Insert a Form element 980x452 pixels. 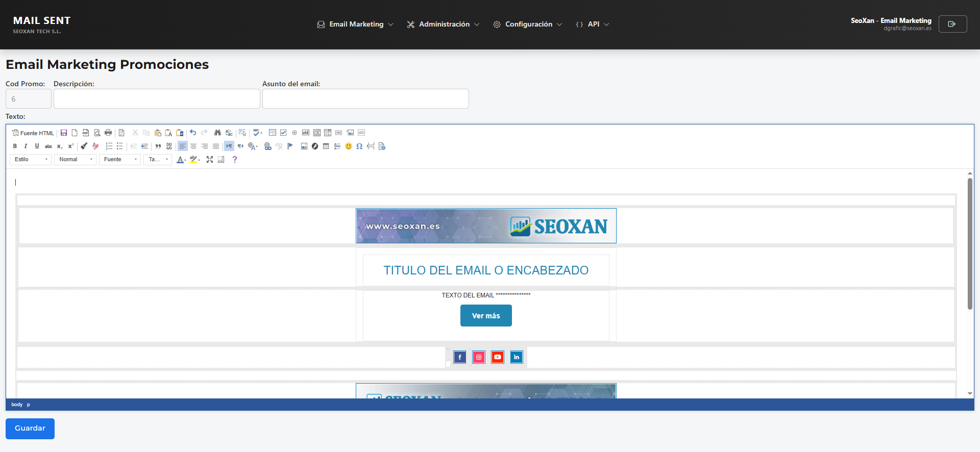click(273, 133)
